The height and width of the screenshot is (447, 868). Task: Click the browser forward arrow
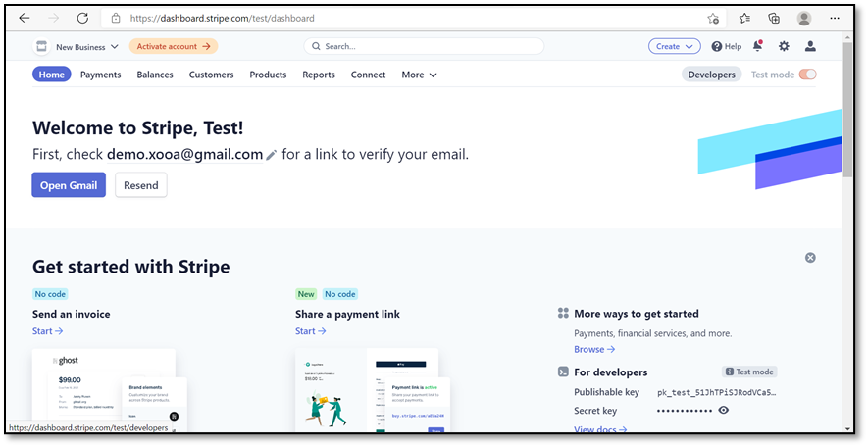click(x=53, y=18)
